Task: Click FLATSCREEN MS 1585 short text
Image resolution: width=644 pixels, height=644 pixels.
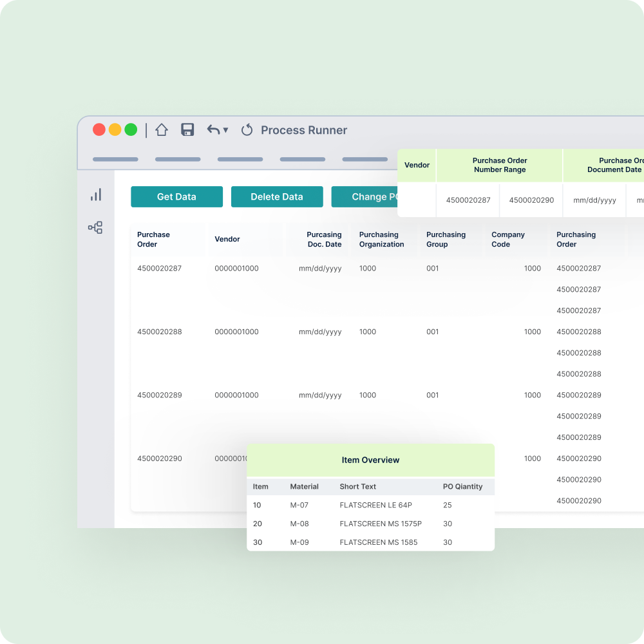Action: click(x=378, y=542)
